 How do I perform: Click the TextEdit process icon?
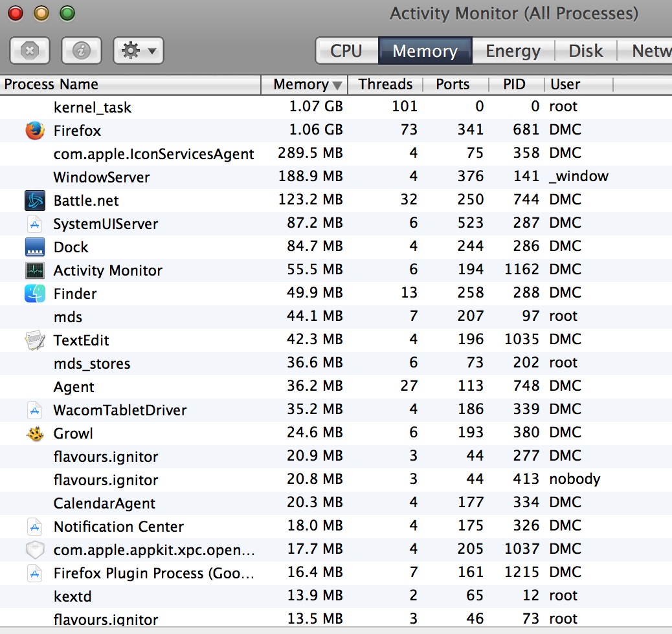click(34, 340)
